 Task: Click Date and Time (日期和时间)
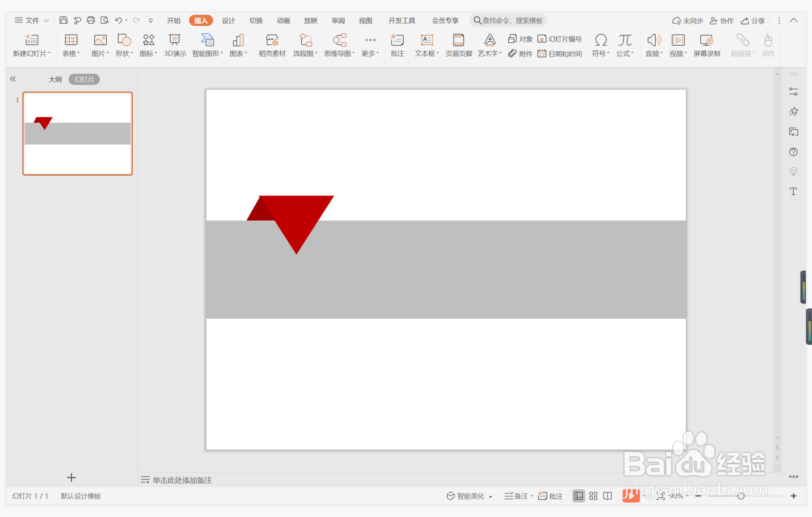click(x=560, y=53)
